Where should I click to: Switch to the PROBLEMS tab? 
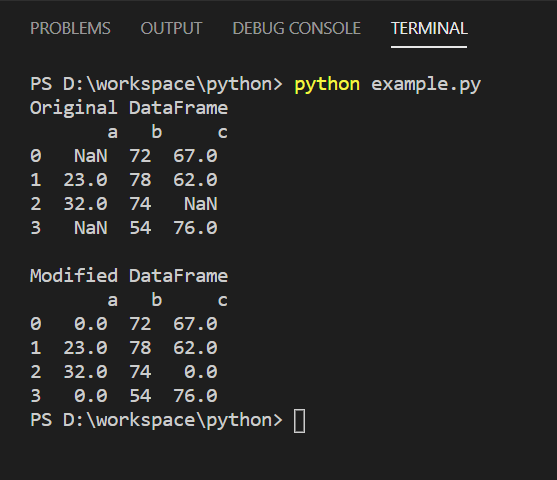click(70, 28)
